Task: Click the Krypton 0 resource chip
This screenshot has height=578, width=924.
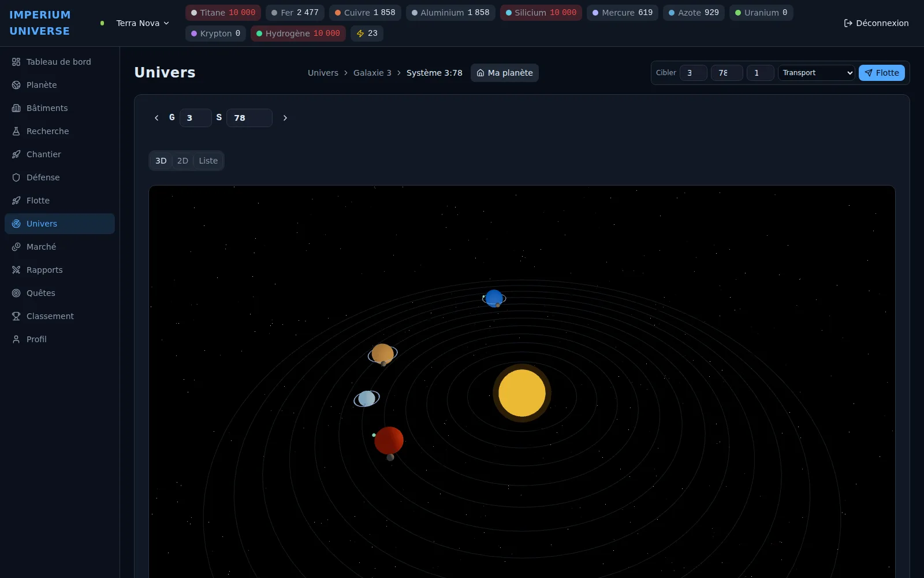Action: [215, 34]
